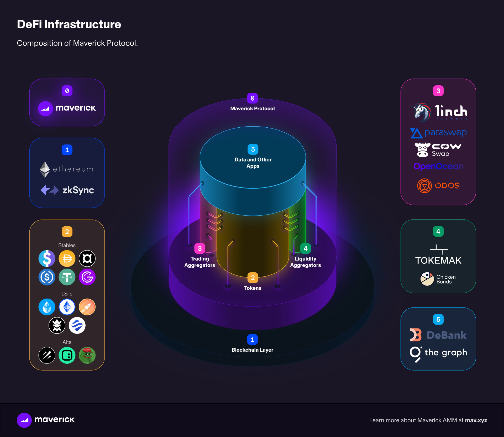Click the zkSync logo in card 1

click(67, 190)
